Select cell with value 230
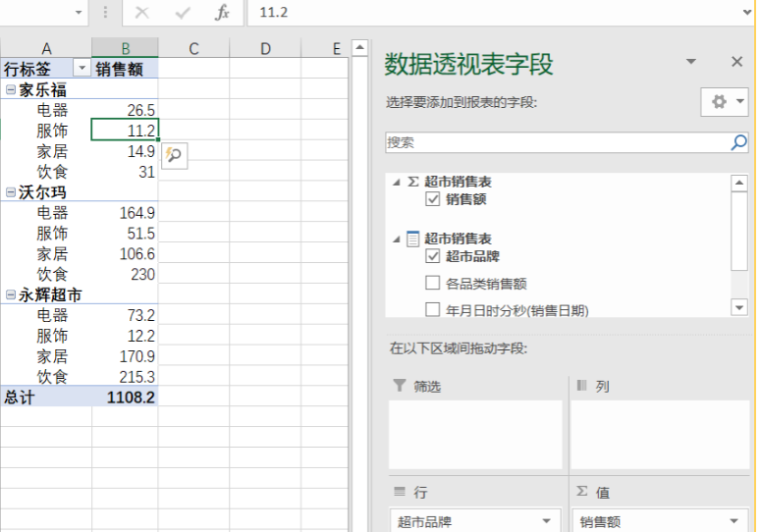Image resolution: width=761 pixels, height=532 pixels. point(126,274)
